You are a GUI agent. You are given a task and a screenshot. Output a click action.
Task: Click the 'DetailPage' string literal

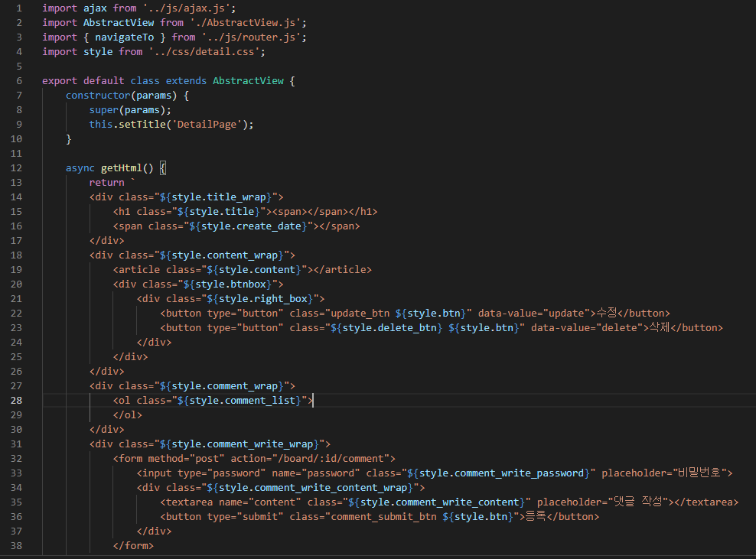pos(207,125)
